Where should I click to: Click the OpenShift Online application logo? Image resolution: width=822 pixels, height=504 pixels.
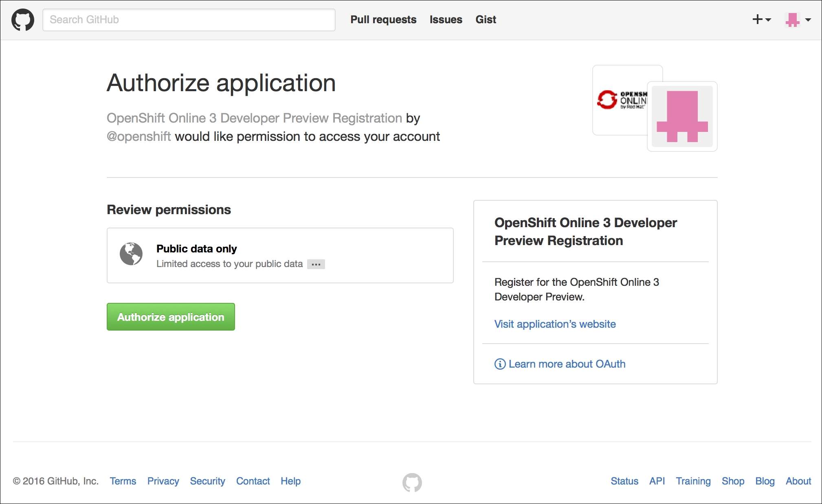[621, 100]
